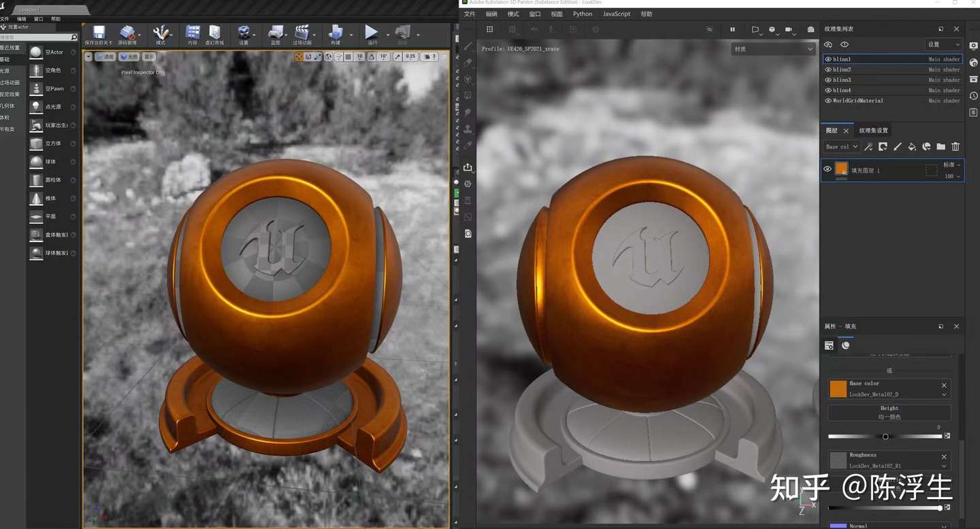Delete layer with trash icon

(955, 146)
